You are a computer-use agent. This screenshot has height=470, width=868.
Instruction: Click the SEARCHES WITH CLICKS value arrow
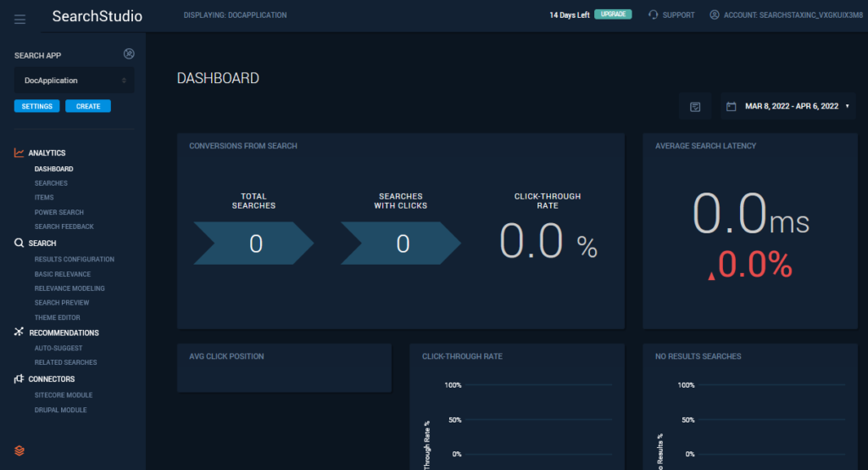click(x=401, y=243)
